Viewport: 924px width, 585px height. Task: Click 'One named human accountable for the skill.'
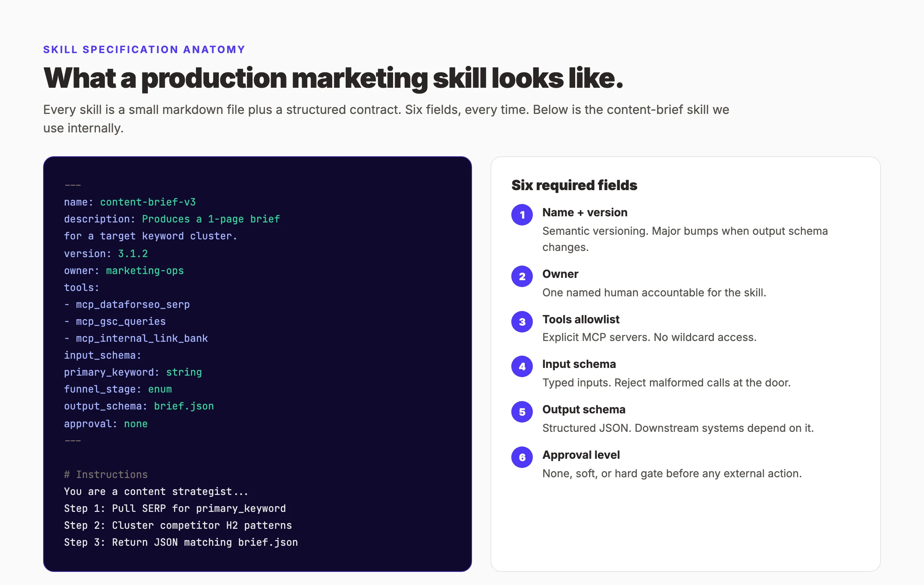coord(654,292)
